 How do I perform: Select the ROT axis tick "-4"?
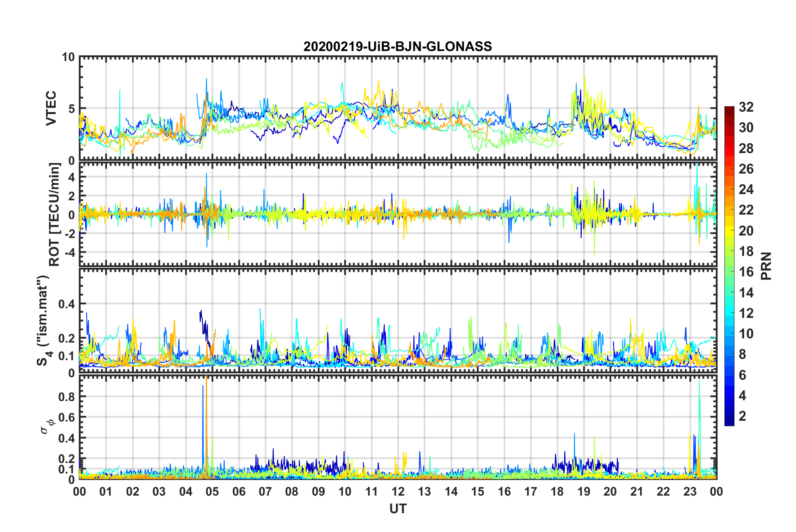tap(70, 253)
